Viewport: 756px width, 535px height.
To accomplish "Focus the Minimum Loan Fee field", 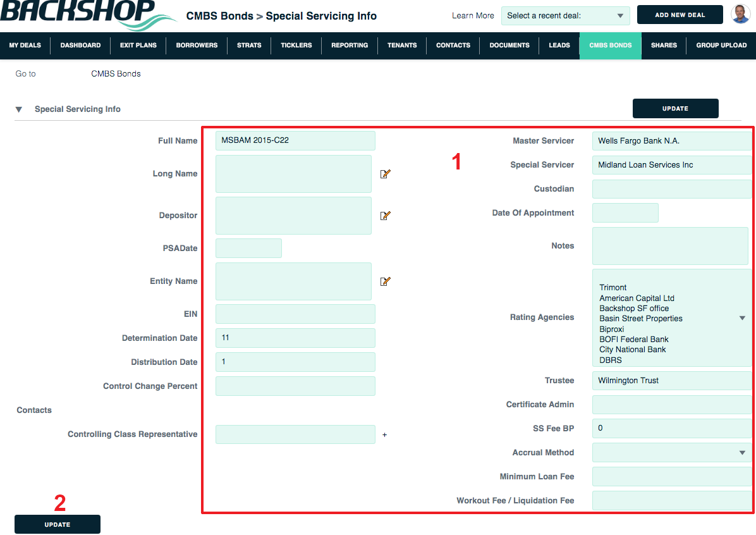I will pos(671,477).
